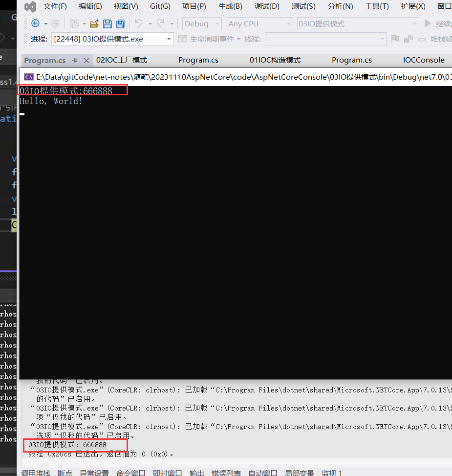Open the Debug configuration dropdown
452x476 pixels.
[x=202, y=23]
